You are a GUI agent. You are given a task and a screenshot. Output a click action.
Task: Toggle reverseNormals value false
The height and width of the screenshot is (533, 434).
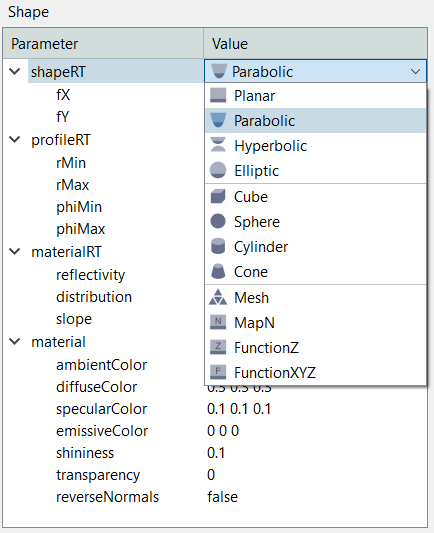(x=222, y=497)
